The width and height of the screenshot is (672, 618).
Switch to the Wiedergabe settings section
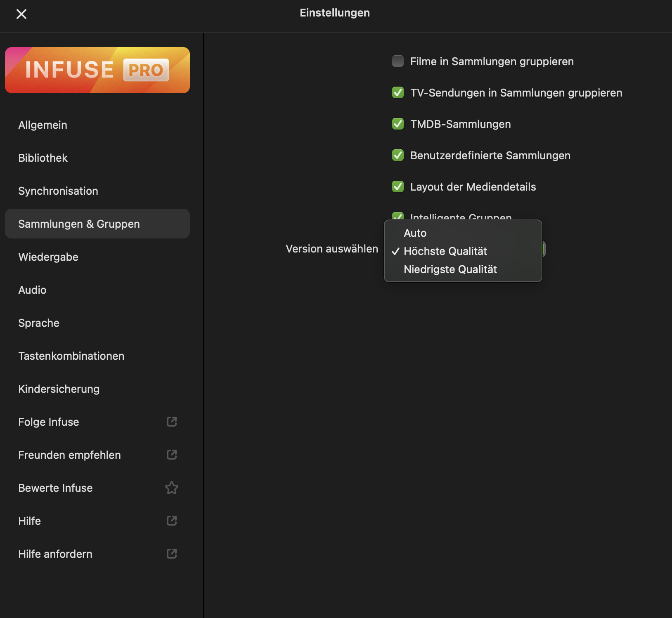pos(48,257)
